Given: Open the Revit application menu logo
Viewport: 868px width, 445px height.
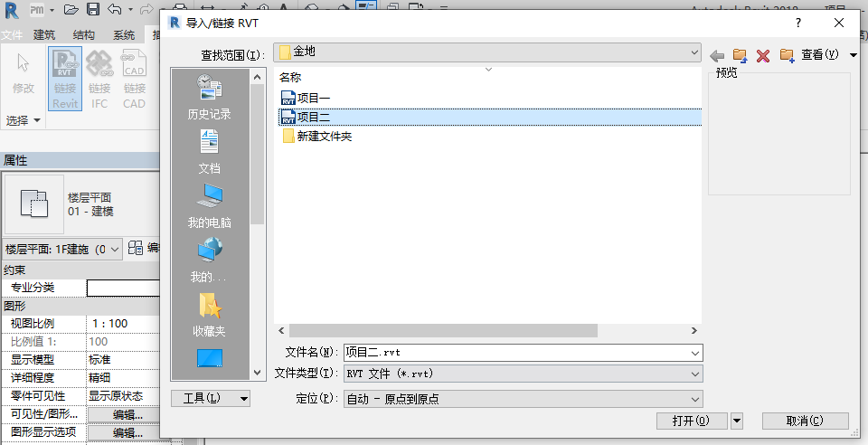Looking at the screenshot, I should tap(11, 10).
